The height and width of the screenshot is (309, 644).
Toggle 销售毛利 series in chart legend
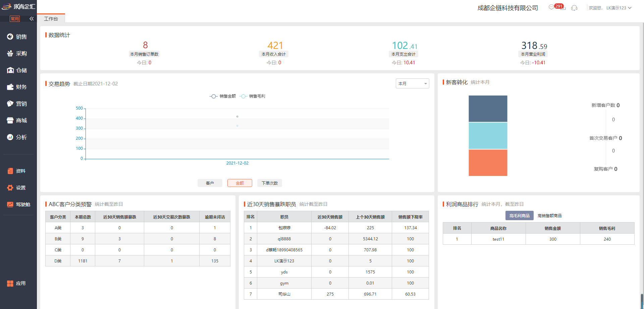[253, 96]
